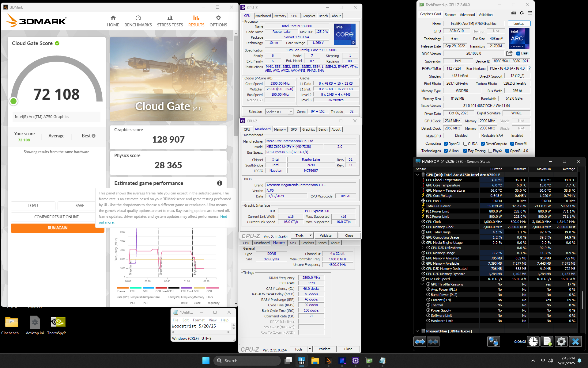Open the notification bell in the tray
This screenshot has width=588, height=368.
[x=579, y=361]
